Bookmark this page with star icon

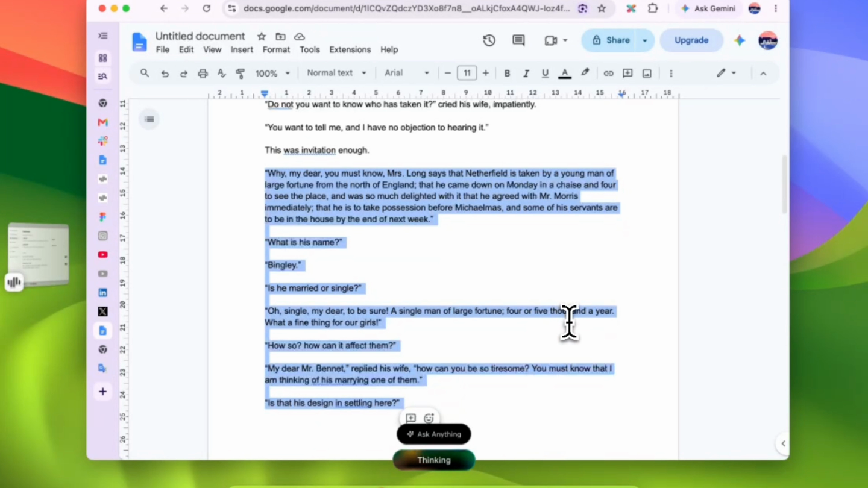pyautogui.click(x=602, y=8)
